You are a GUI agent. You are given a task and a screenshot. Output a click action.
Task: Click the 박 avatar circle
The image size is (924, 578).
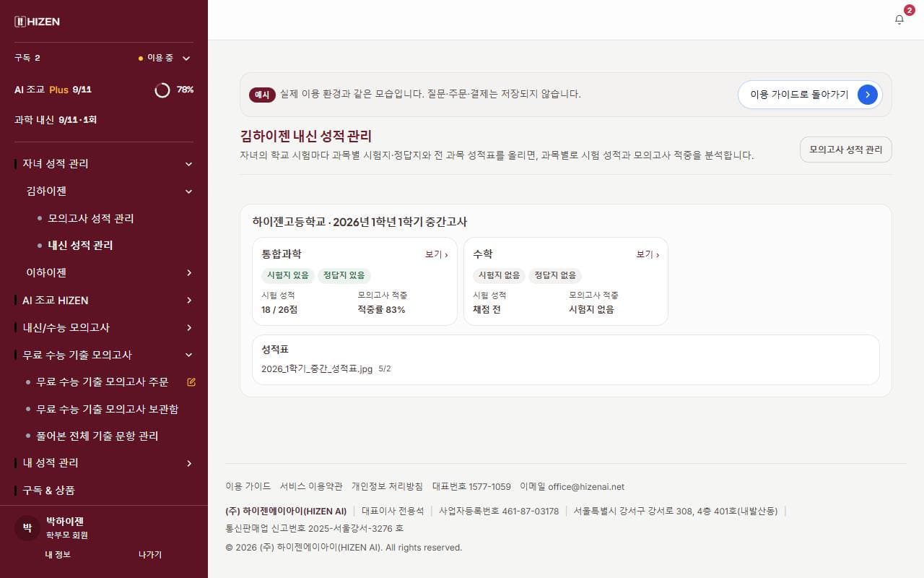pos(27,528)
